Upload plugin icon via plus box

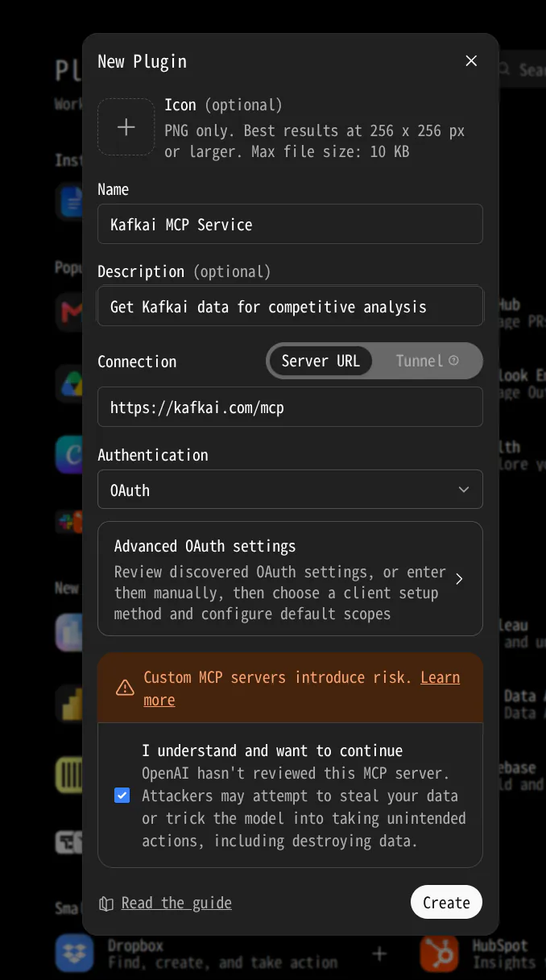pos(126,127)
